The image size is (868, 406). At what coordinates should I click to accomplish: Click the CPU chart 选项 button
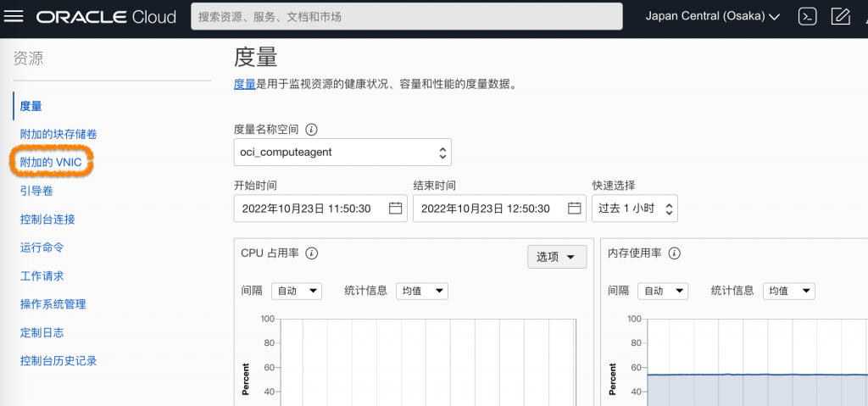click(556, 257)
